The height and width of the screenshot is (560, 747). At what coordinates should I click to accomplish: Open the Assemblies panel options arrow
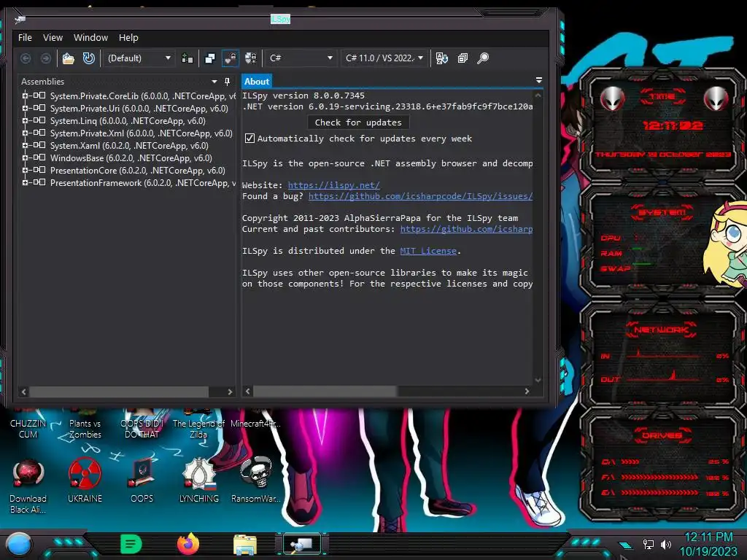point(214,82)
